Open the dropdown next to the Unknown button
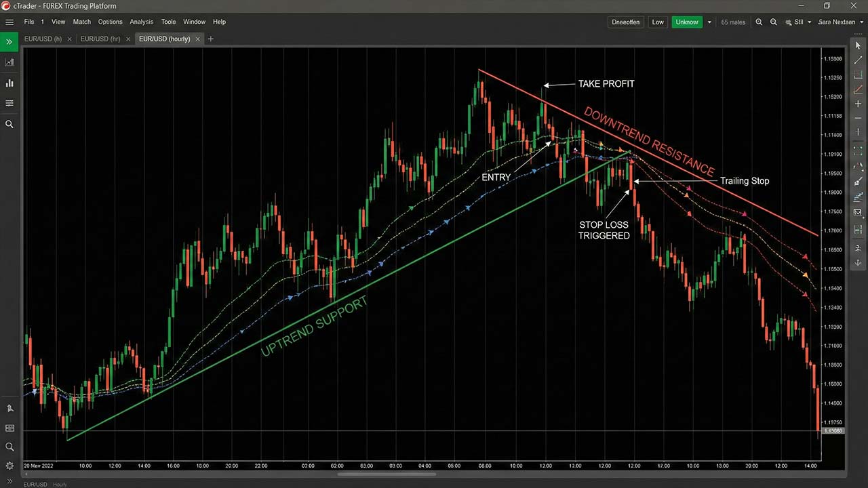 point(709,22)
